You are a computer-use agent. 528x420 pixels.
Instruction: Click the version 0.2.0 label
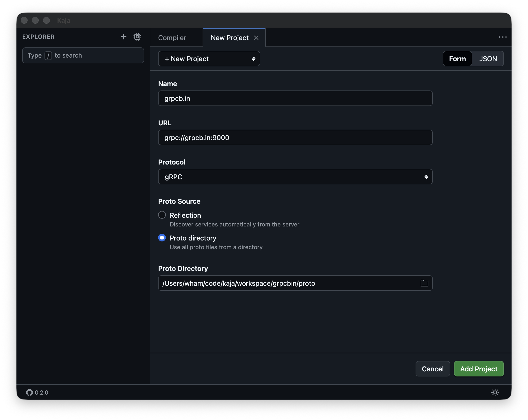(41, 392)
